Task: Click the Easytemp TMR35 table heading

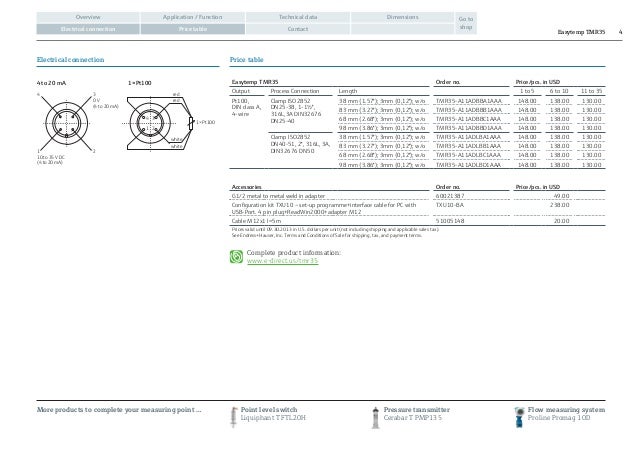Action: pyautogui.click(x=255, y=82)
